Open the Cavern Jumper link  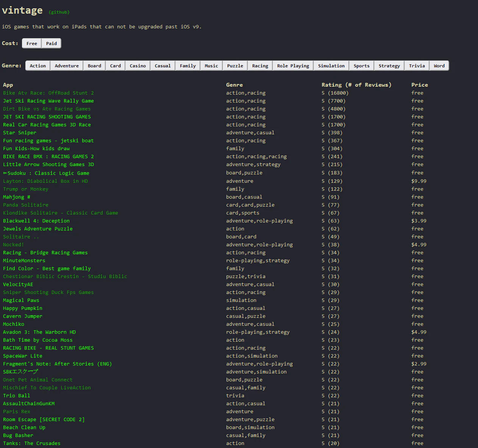tap(23, 316)
